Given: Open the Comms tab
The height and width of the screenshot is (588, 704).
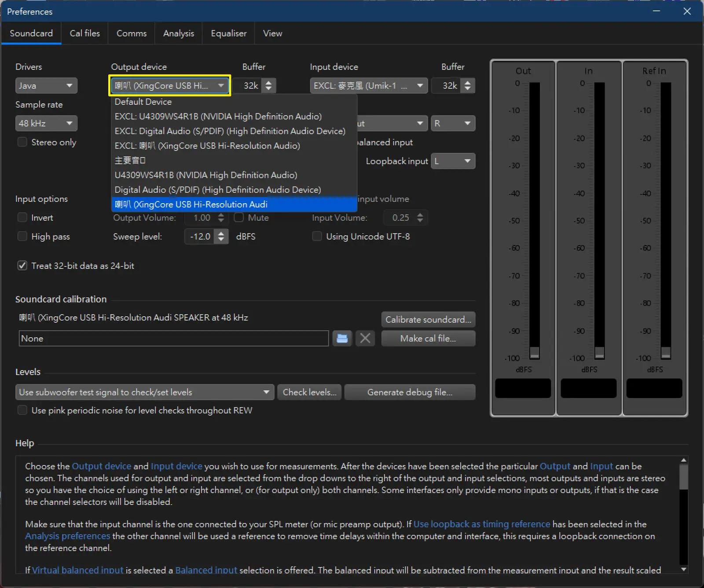Looking at the screenshot, I should pos(131,33).
